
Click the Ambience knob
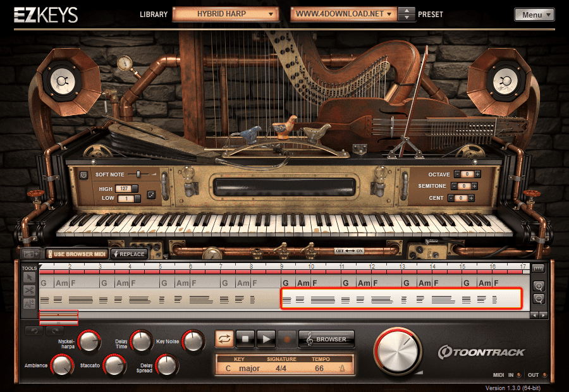click(62, 365)
